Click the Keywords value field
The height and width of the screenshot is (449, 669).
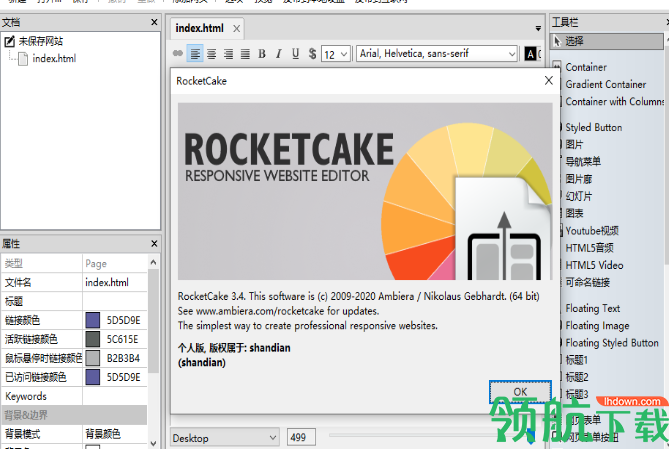click(115, 396)
